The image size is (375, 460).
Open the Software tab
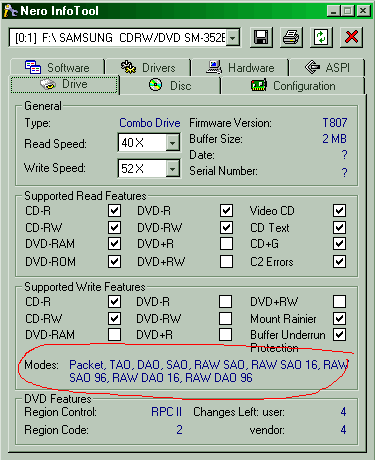click(58, 68)
